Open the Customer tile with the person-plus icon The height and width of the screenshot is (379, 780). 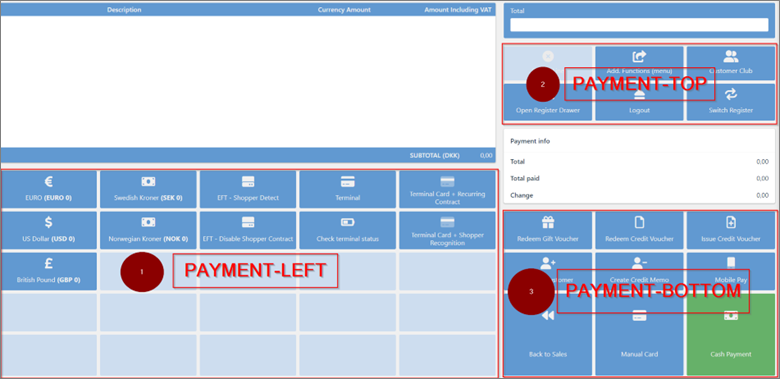[x=548, y=271]
